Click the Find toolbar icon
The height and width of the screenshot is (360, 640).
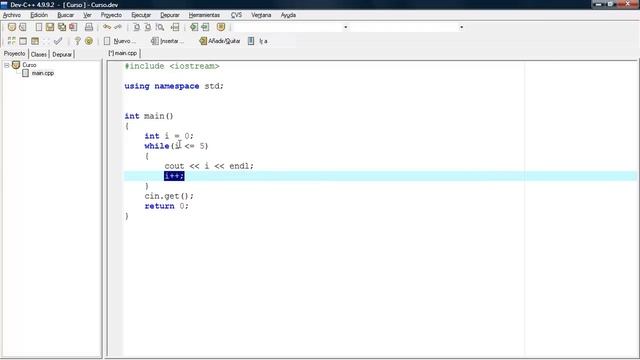(x=137, y=27)
